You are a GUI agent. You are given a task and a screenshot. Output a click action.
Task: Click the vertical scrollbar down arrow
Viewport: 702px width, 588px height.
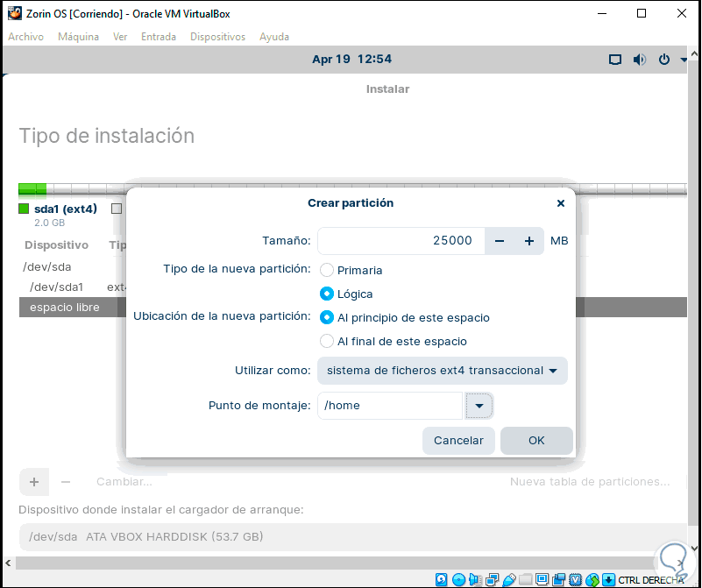click(x=694, y=549)
